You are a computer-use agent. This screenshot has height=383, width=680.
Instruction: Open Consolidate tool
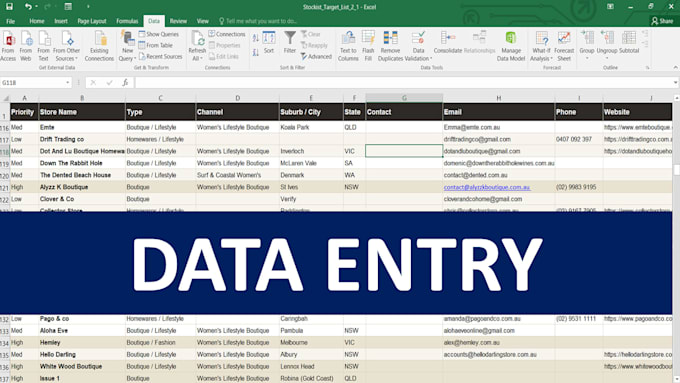point(448,43)
